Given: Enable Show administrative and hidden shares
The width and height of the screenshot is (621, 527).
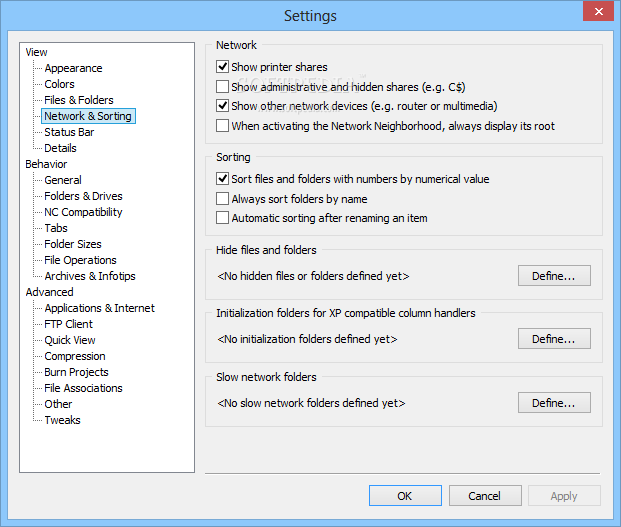Looking at the screenshot, I should [222, 86].
